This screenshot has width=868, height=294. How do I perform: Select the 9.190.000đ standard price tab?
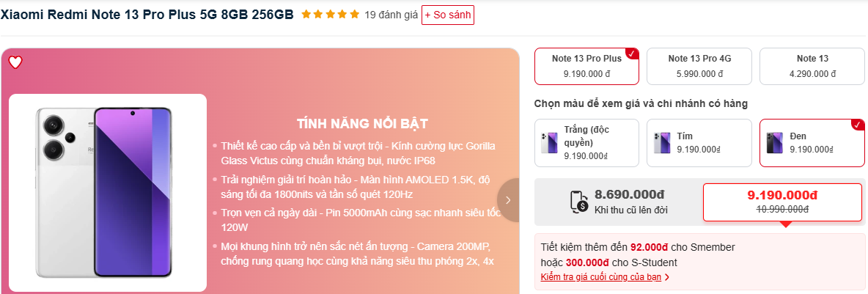tap(783, 202)
